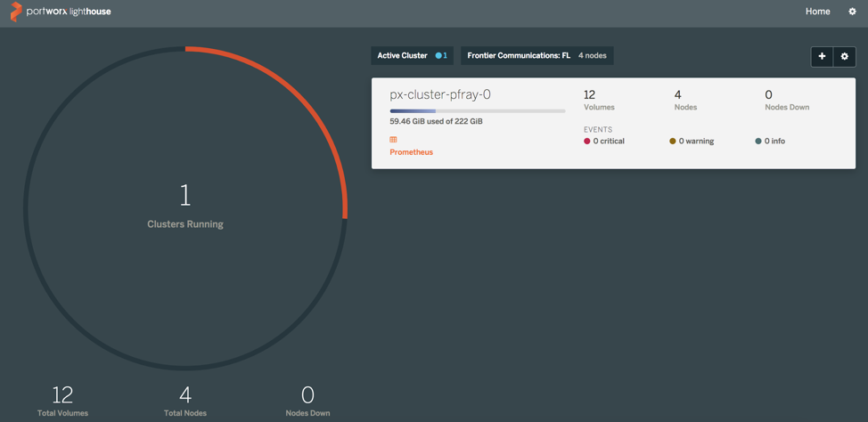Click the yellow warning events dot

click(673, 142)
